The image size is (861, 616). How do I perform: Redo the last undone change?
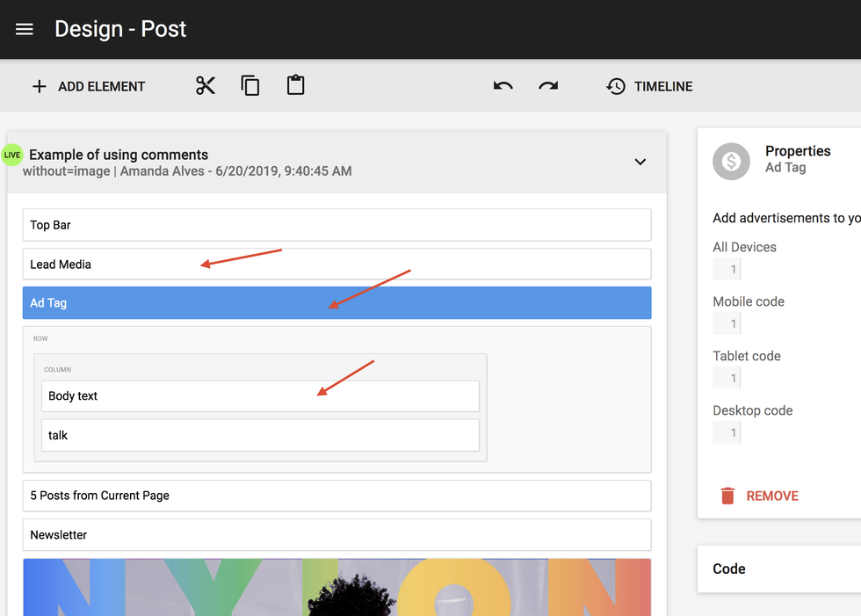click(548, 86)
